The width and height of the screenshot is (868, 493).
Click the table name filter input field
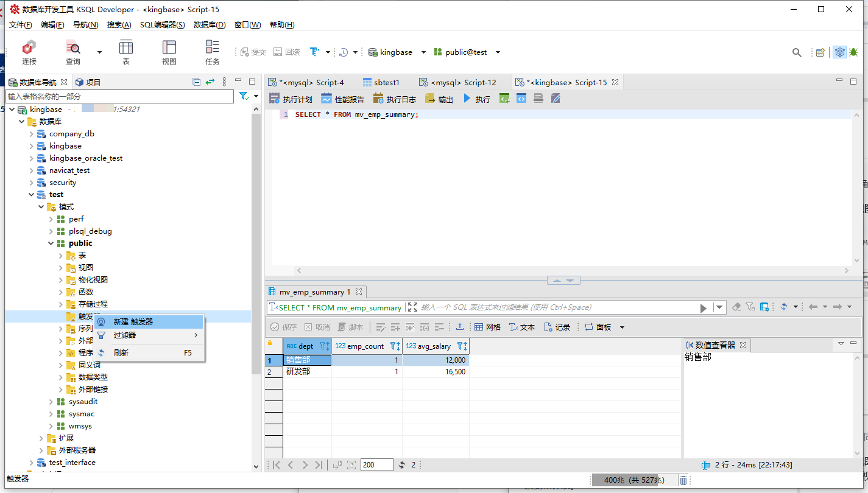(x=119, y=96)
